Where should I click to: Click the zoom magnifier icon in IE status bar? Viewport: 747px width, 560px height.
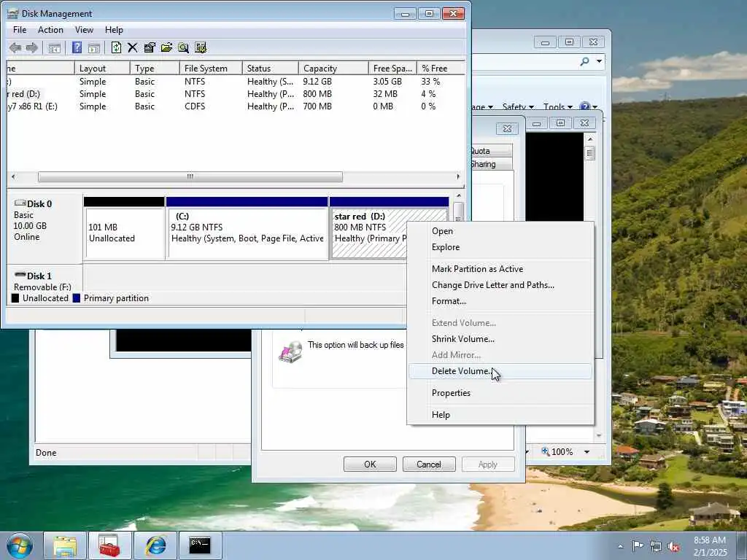pos(546,451)
